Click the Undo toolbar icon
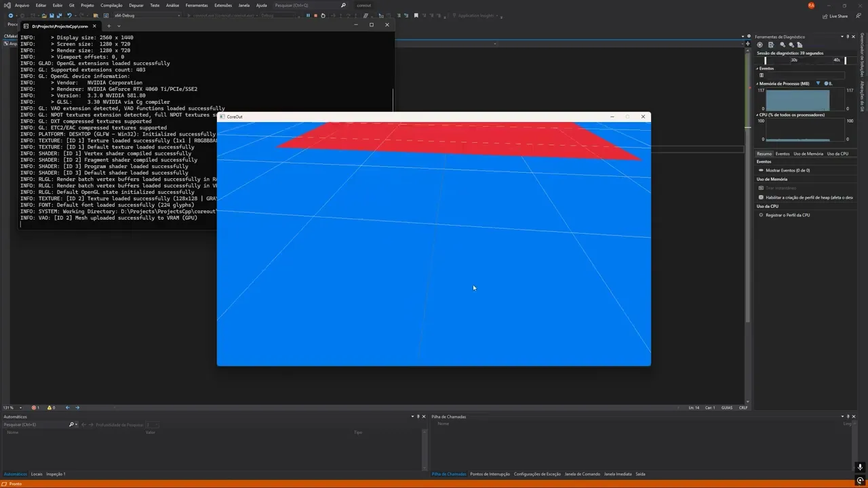 pos(69,15)
